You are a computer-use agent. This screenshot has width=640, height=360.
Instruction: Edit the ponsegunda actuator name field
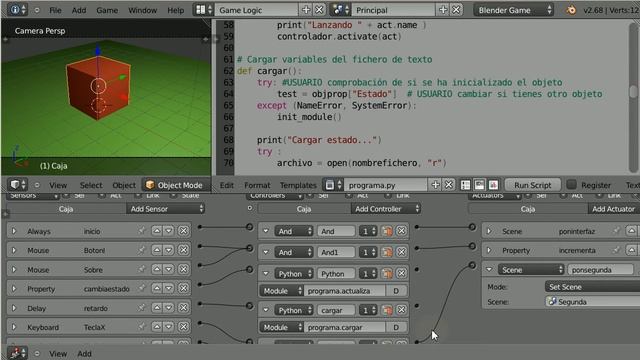600,270
